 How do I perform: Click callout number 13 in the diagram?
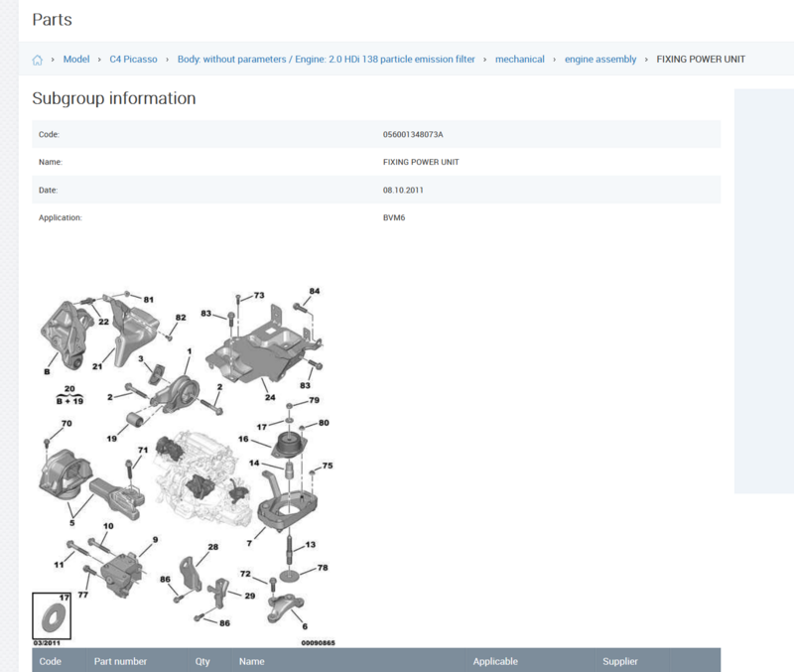point(311,544)
